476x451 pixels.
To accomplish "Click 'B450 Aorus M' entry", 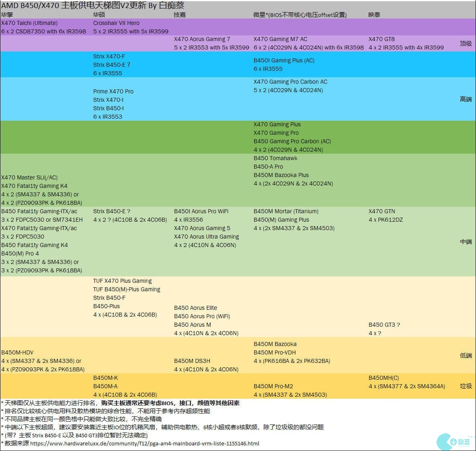I will click(193, 325).
